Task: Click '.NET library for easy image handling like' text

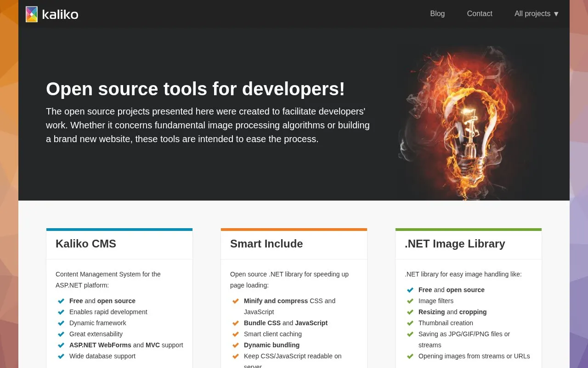Action: pyautogui.click(x=463, y=274)
